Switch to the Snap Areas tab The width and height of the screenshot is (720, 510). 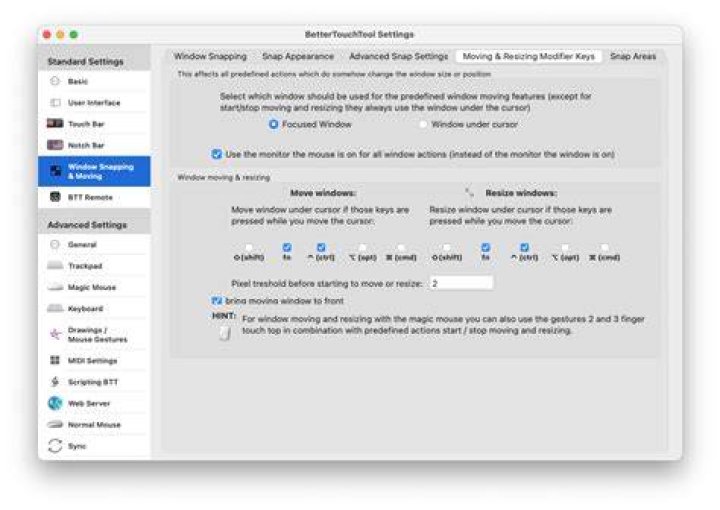[633, 56]
